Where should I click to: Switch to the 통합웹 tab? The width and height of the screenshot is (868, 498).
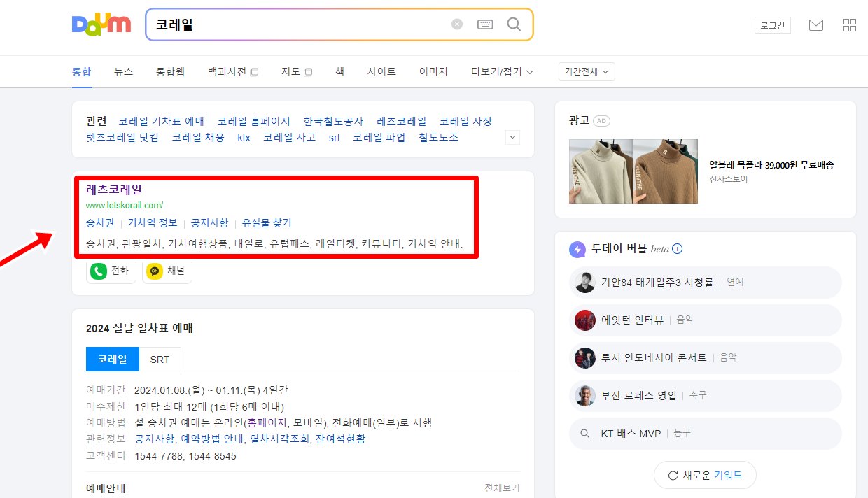(170, 71)
